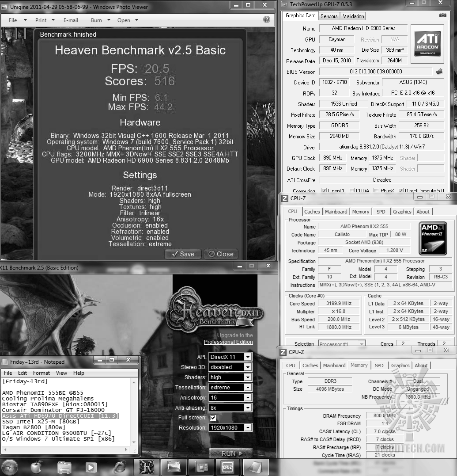Click the AMD Phenom II logo in CPU-Z
The height and width of the screenshot is (476, 457).
[433, 238]
